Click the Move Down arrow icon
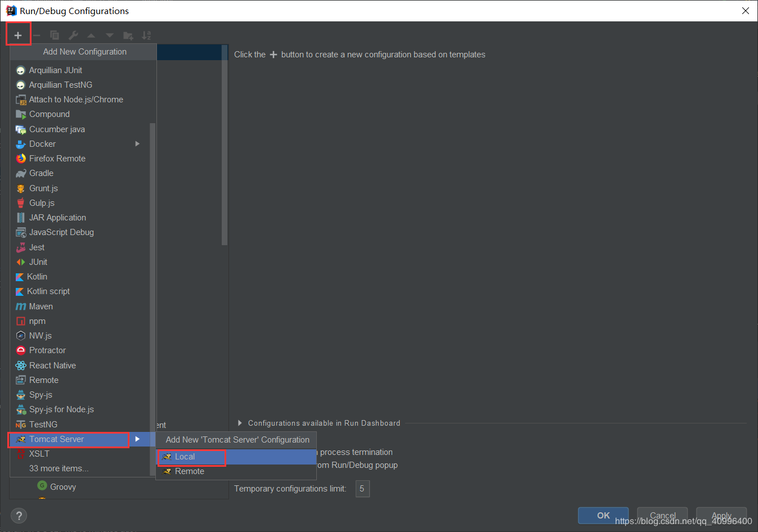 coord(110,35)
